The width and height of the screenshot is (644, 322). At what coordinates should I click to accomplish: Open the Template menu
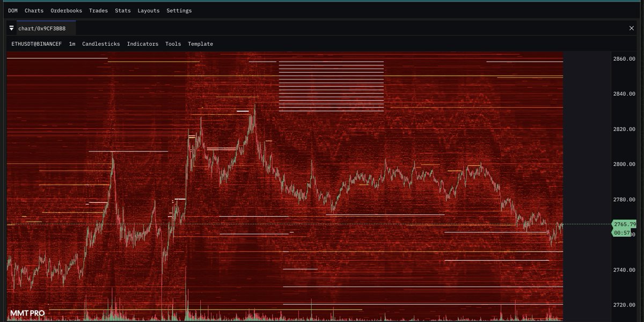pyautogui.click(x=201, y=44)
